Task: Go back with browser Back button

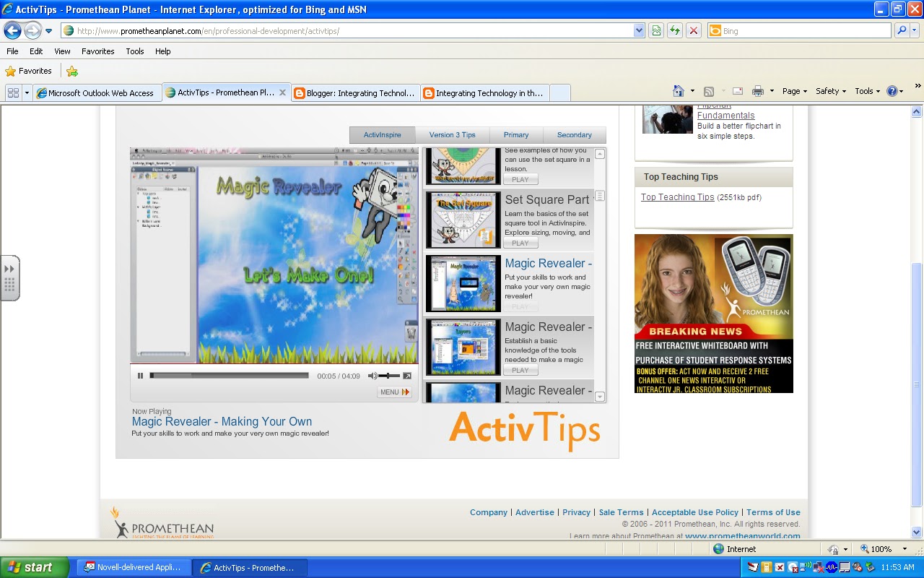Action: (x=12, y=30)
